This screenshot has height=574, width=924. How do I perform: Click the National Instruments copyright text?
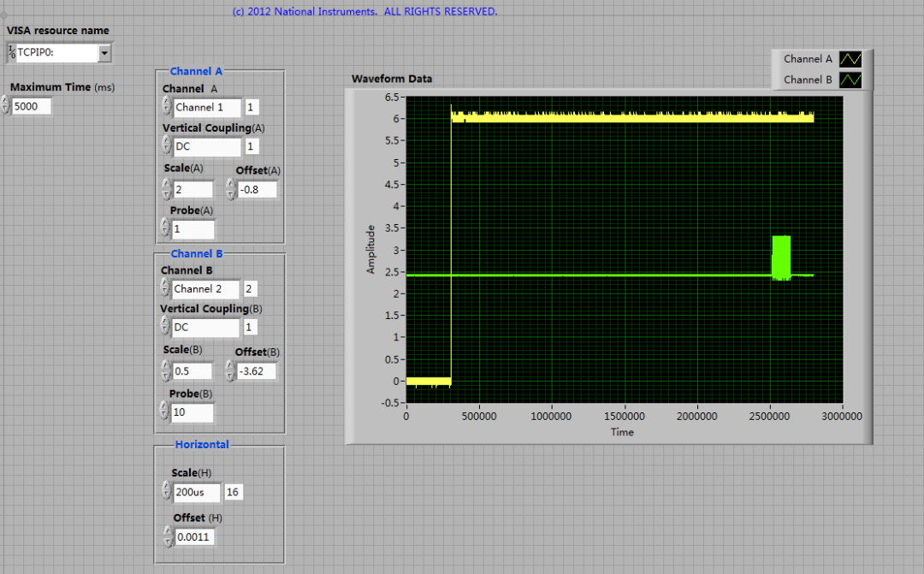[x=364, y=11]
